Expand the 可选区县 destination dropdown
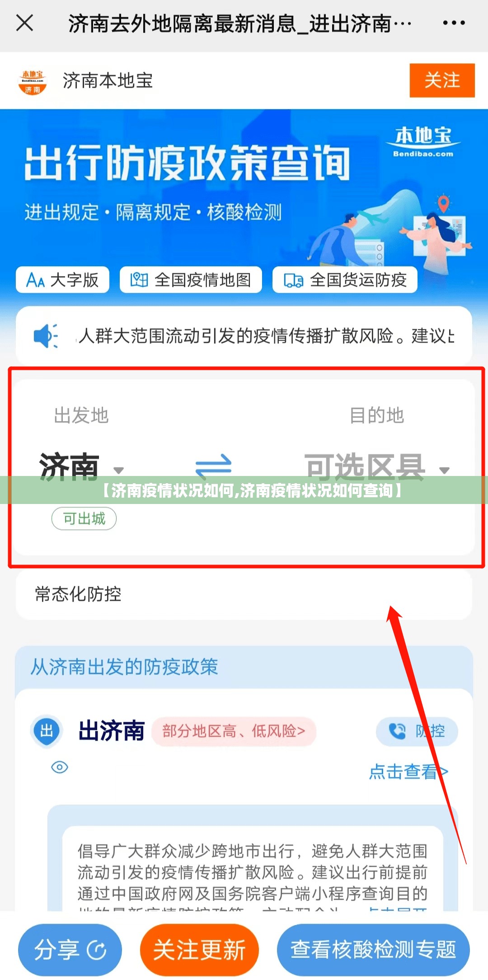 coord(377,467)
